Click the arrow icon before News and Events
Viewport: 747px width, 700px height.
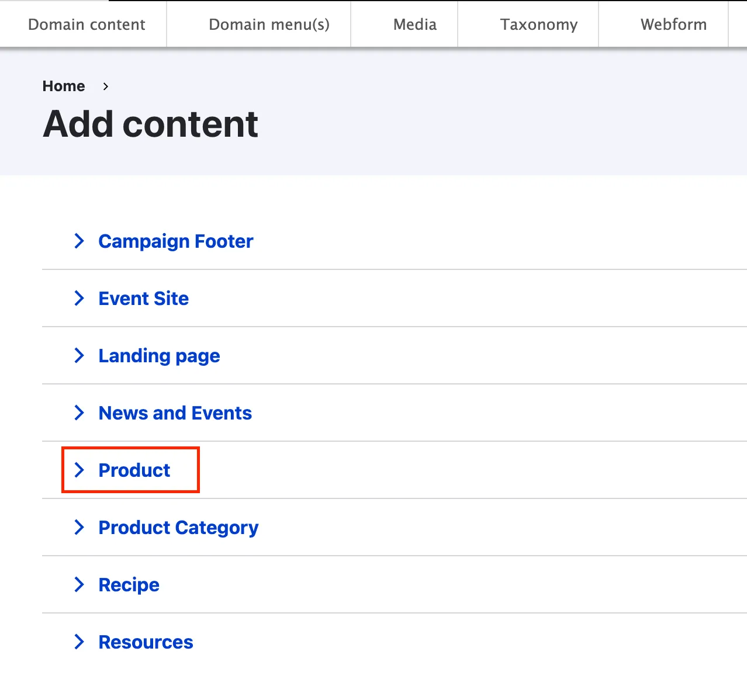pyautogui.click(x=79, y=413)
